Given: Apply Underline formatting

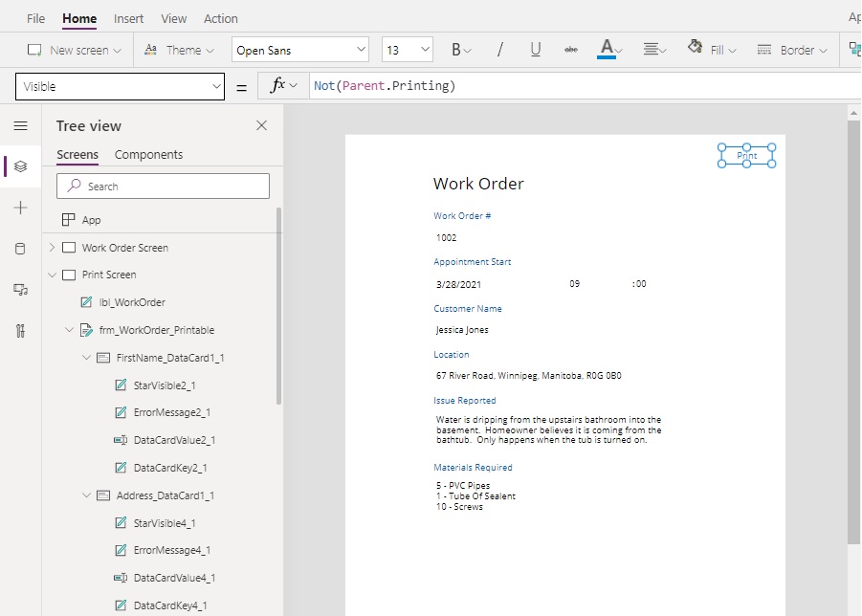Looking at the screenshot, I should [536, 50].
